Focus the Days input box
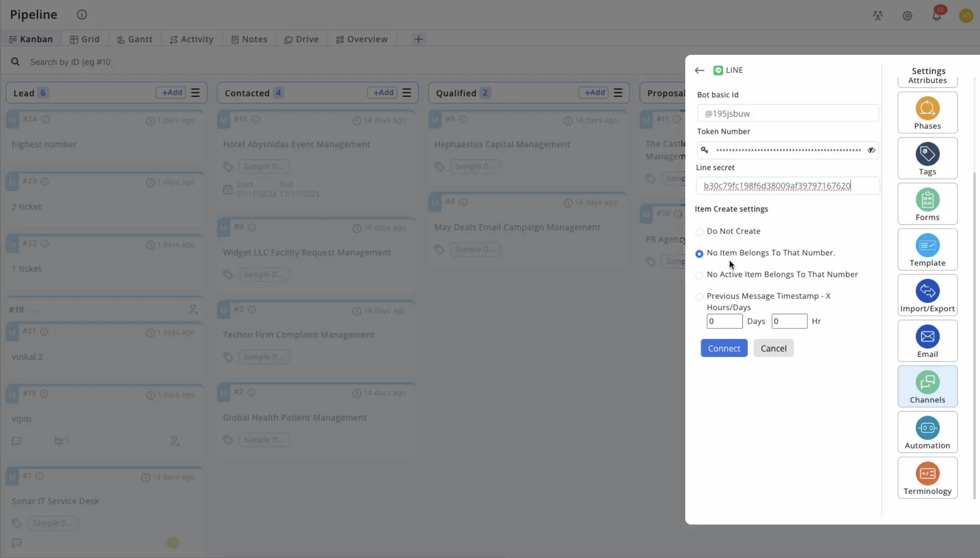 pos(724,321)
